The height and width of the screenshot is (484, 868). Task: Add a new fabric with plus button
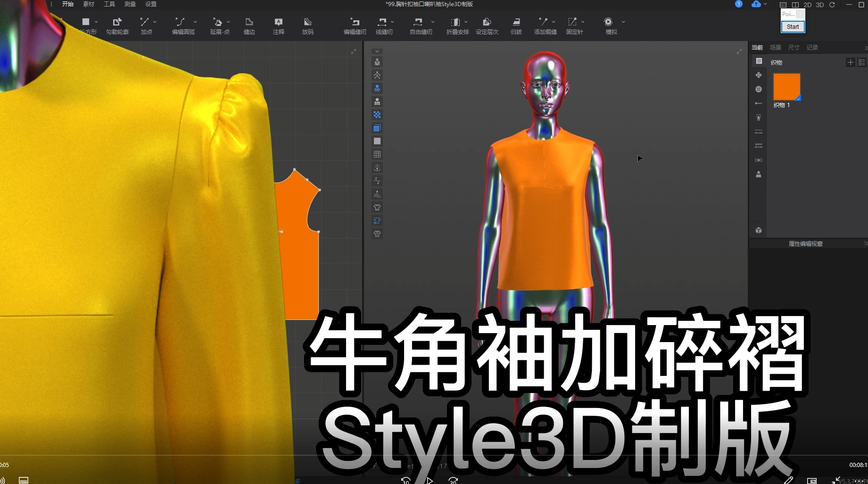[851, 62]
